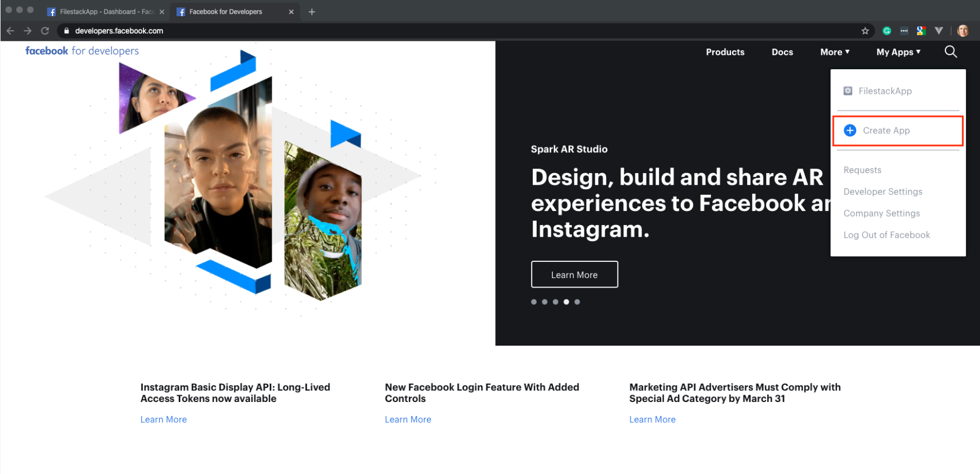Collapse the My Apps dropdown
Viewport: 980px width, 474px height.
pyautogui.click(x=898, y=52)
